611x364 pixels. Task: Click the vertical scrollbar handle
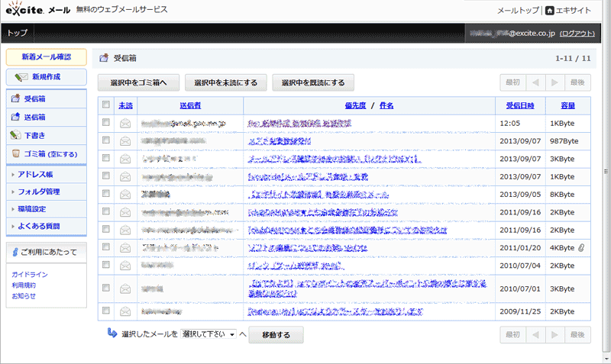(x=606, y=171)
